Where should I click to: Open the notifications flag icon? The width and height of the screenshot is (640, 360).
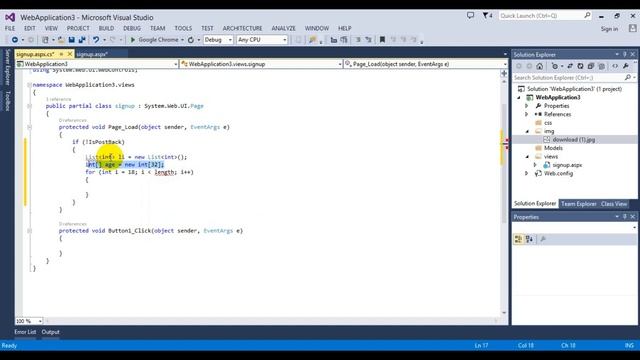487,16
